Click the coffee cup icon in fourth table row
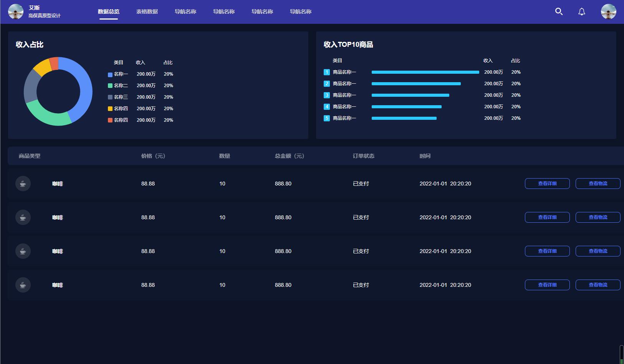624x364 pixels. click(x=23, y=285)
